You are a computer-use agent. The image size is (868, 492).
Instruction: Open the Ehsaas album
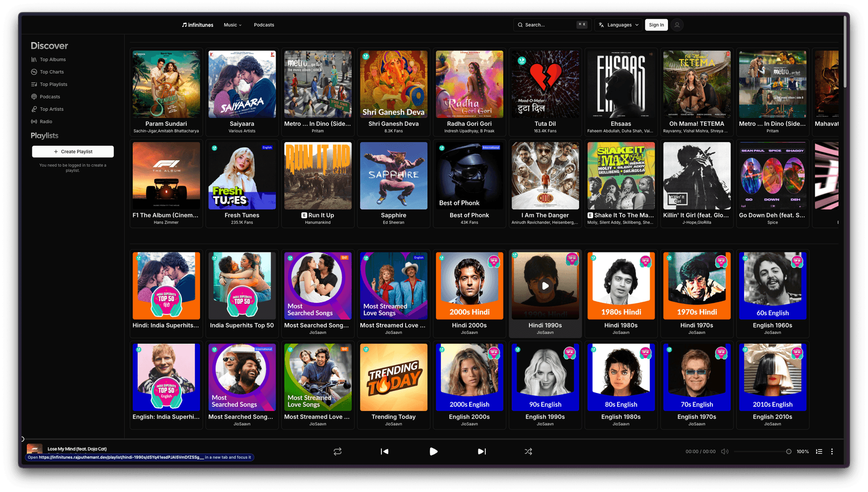(x=621, y=84)
